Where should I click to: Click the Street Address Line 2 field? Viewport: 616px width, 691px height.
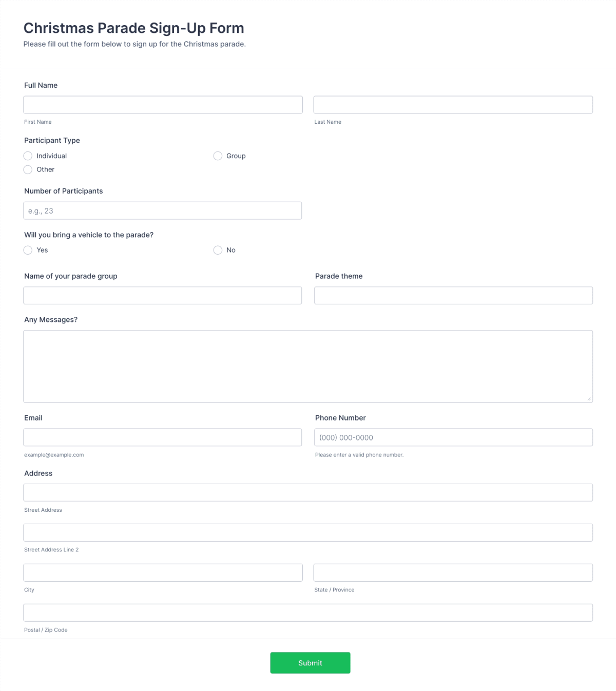[x=308, y=532]
